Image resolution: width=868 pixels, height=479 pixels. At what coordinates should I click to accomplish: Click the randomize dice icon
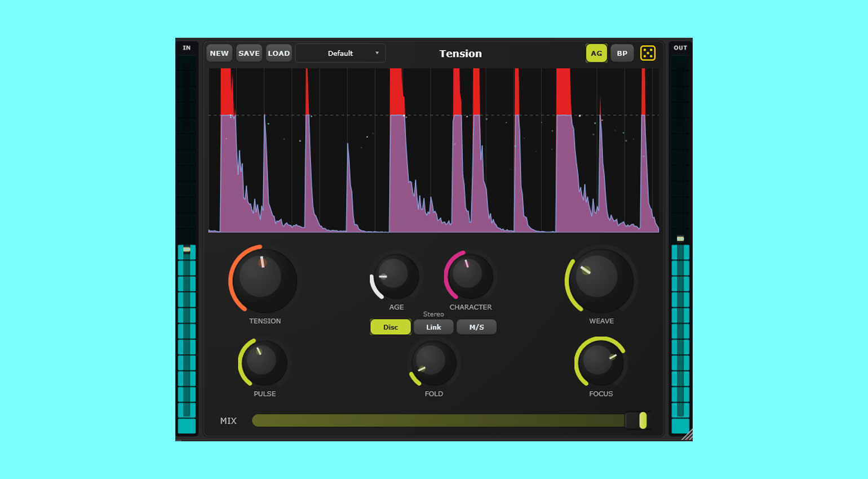pyautogui.click(x=648, y=53)
